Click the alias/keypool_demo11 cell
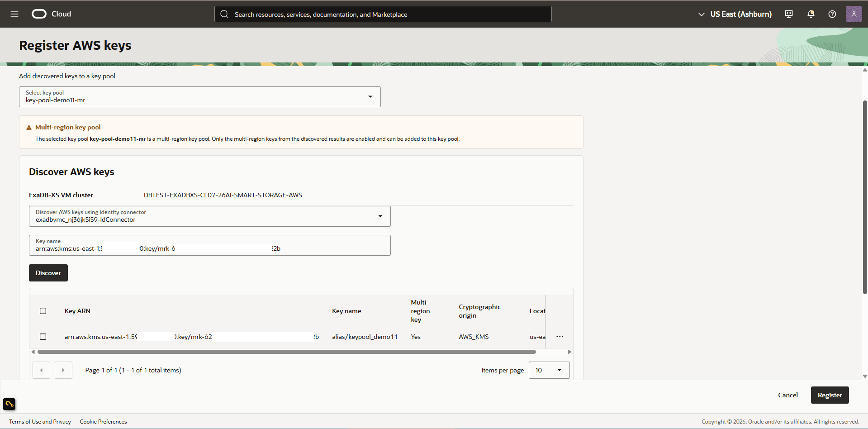Viewport: 868px width, 429px height. pyautogui.click(x=365, y=337)
